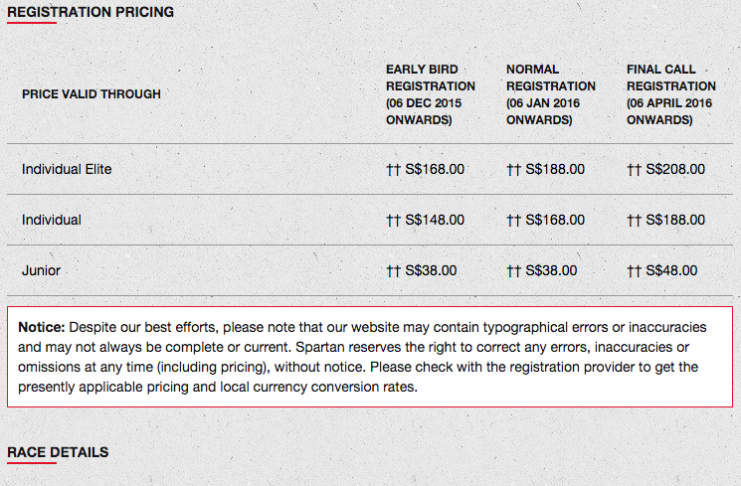Click the dagger symbols before S$208.00
Image resolution: width=741 pixels, height=486 pixels.
click(x=634, y=170)
